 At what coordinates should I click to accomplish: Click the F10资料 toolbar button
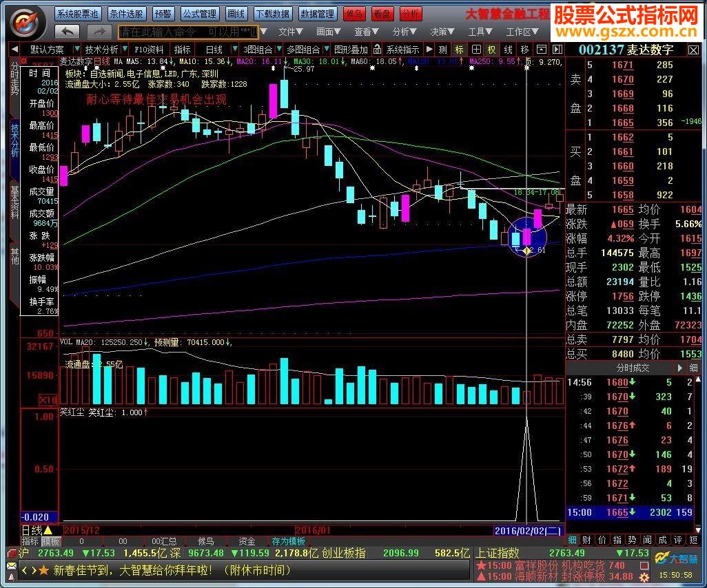pos(149,50)
